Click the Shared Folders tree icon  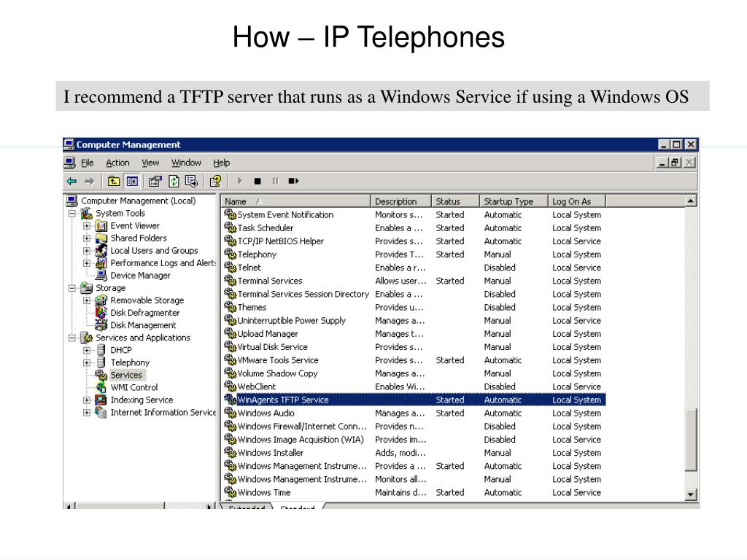(x=101, y=238)
